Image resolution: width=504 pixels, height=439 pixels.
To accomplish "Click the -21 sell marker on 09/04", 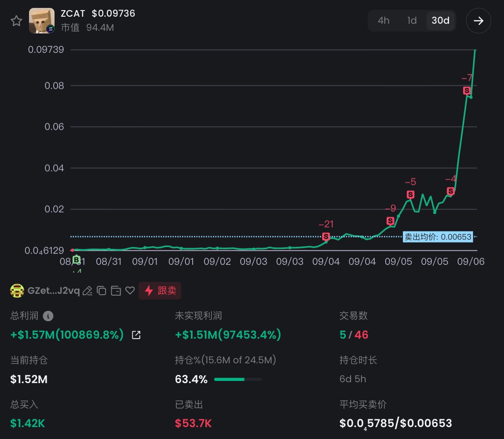I will coord(325,237).
